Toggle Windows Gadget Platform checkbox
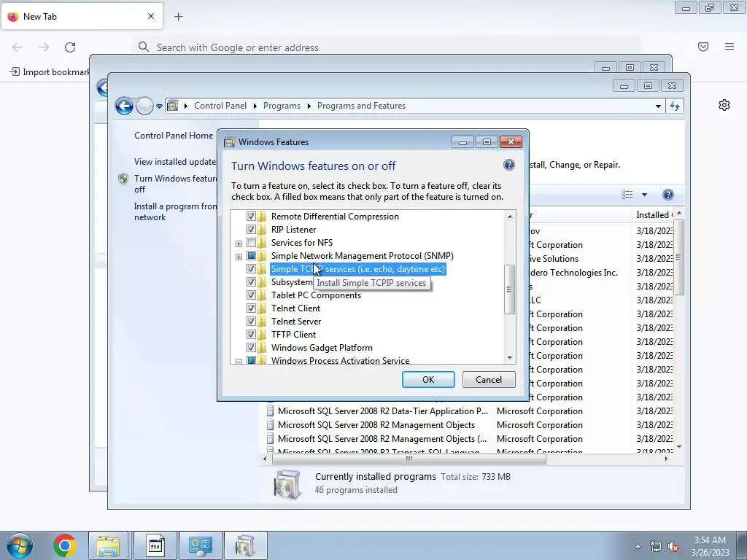Screen dimensions: 747x560 click(x=251, y=348)
